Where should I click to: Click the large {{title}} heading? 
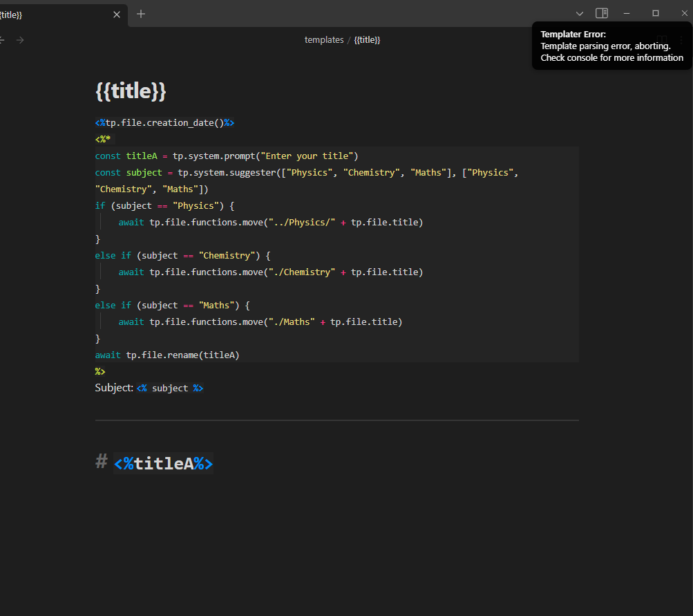(x=131, y=90)
